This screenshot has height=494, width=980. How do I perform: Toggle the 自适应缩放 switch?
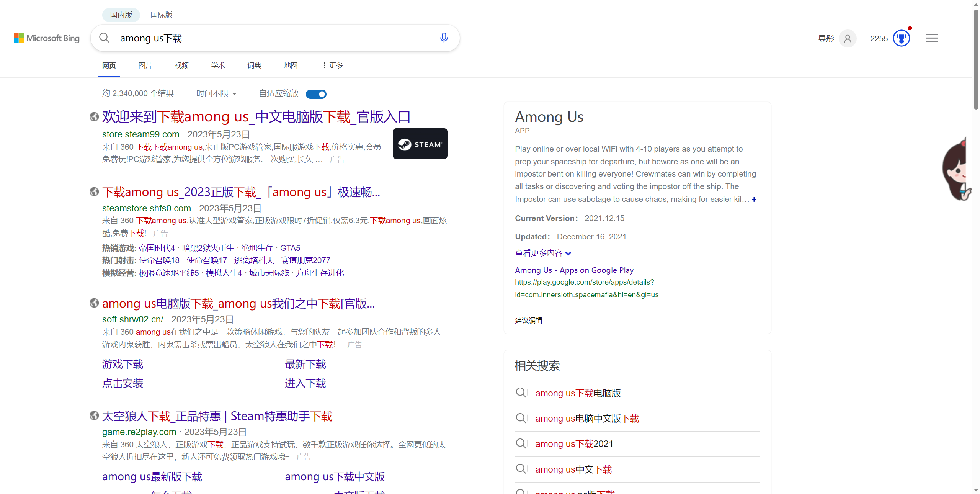(316, 94)
